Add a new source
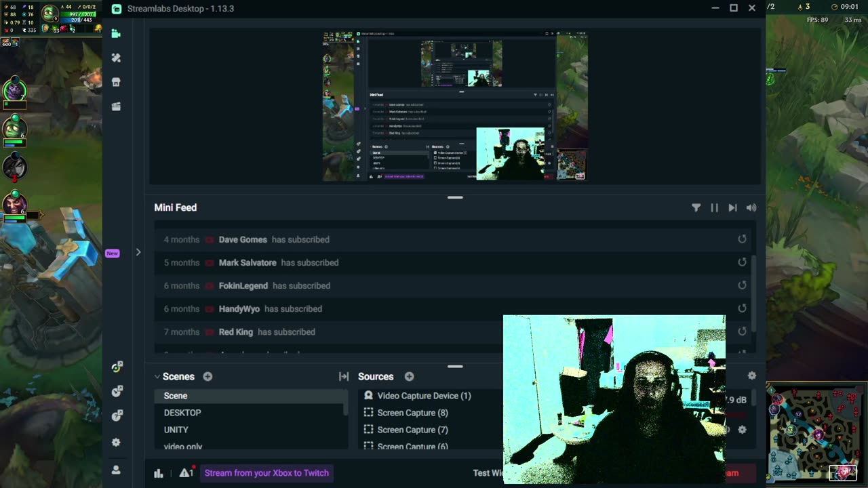The image size is (868, 488). click(409, 376)
